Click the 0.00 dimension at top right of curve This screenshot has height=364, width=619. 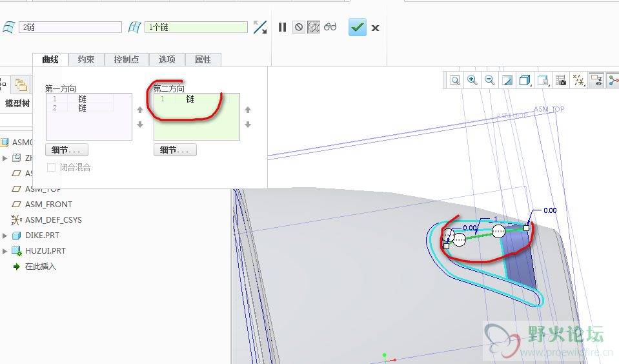coord(550,210)
